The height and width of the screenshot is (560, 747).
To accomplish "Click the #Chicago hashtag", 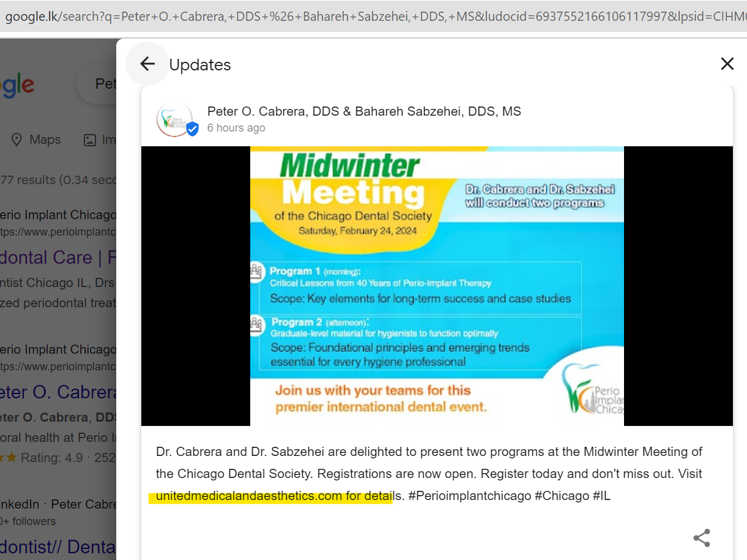I will click(x=562, y=496).
